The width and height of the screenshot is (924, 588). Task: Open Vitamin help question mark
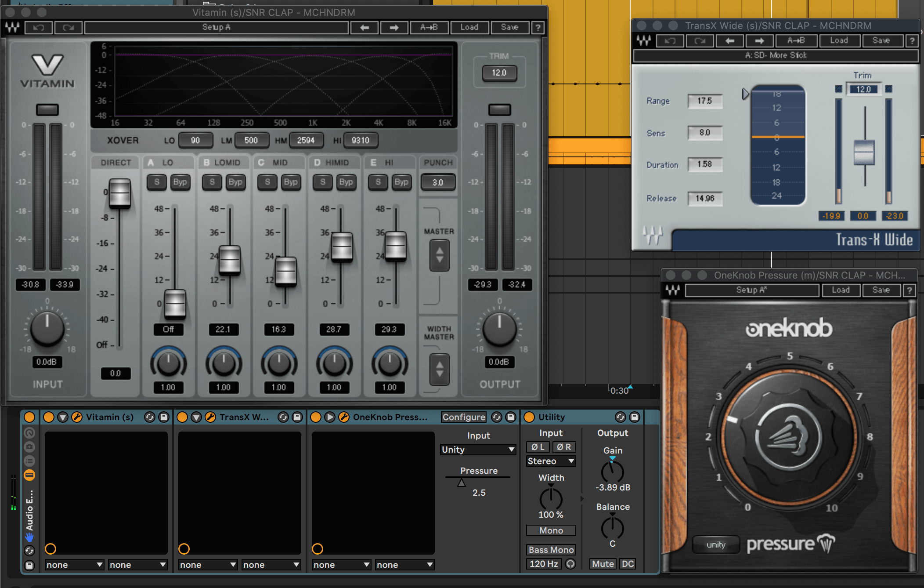(538, 27)
